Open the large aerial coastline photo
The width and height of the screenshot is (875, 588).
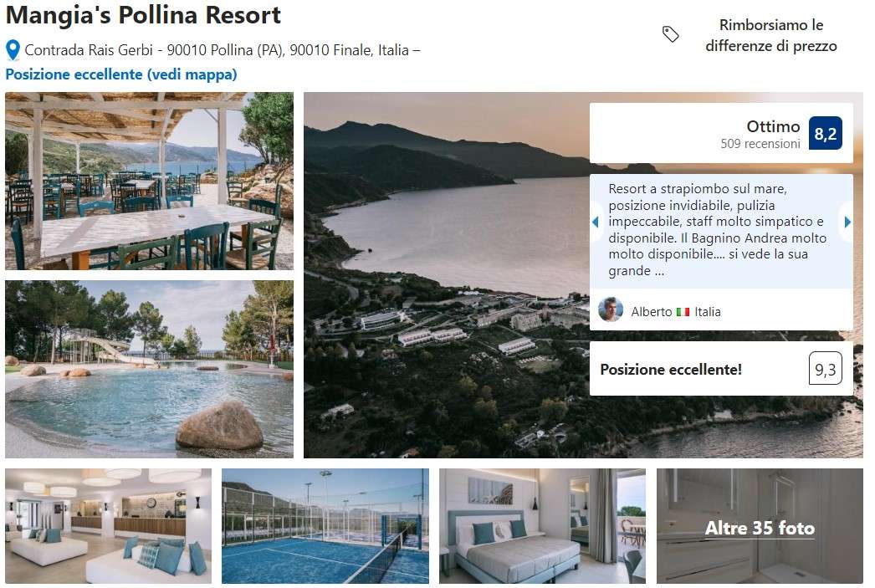(x=447, y=275)
